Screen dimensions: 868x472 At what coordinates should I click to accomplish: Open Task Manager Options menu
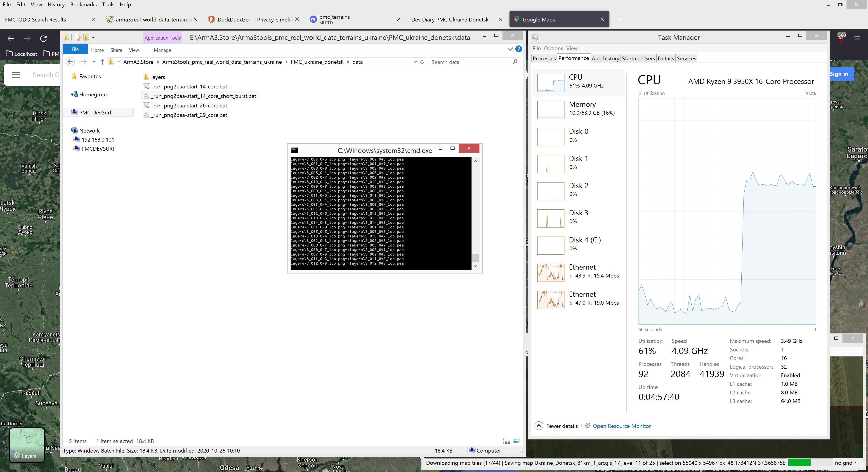pyautogui.click(x=553, y=48)
